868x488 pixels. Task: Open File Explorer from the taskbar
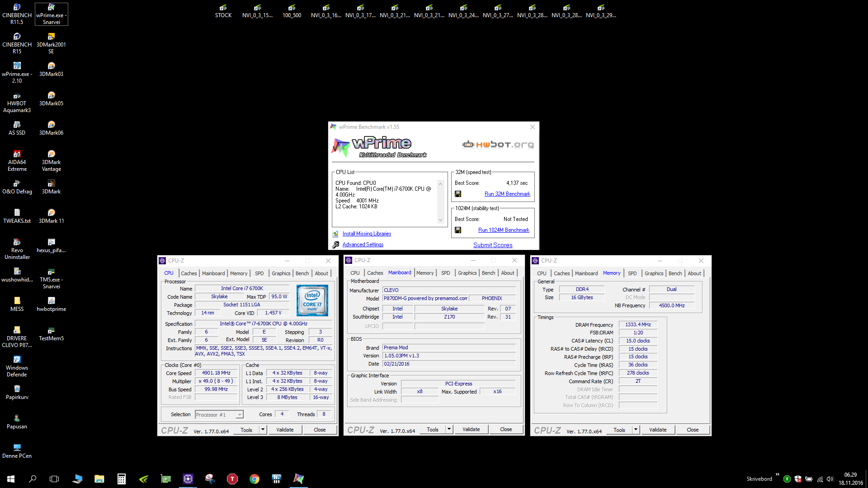click(99, 479)
